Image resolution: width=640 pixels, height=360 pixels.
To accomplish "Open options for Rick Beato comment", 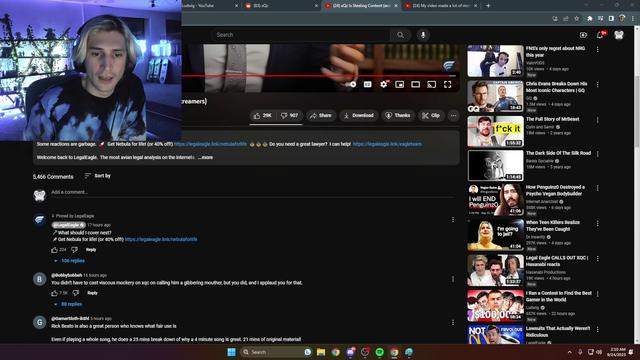I will click(x=453, y=322).
